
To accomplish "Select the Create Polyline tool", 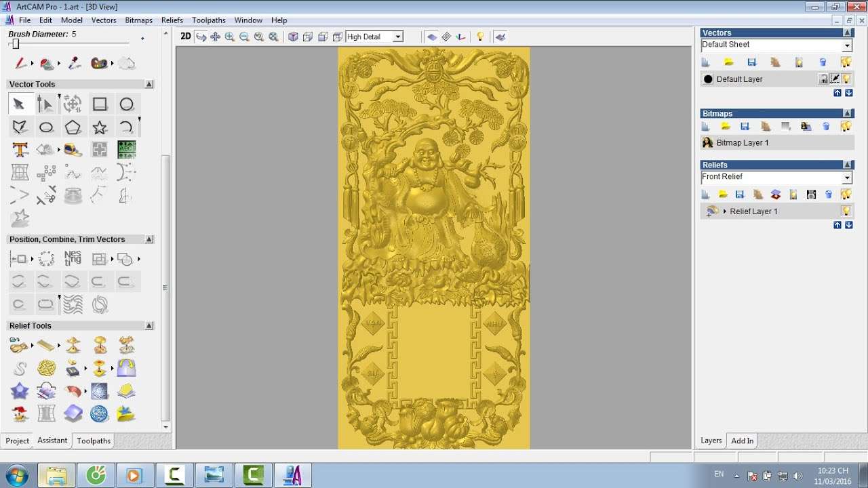I will pyautogui.click(x=19, y=127).
